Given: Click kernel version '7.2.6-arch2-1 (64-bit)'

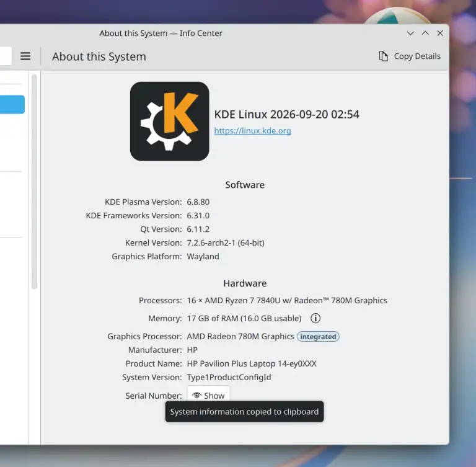Looking at the screenshot, I should (226, 243).
